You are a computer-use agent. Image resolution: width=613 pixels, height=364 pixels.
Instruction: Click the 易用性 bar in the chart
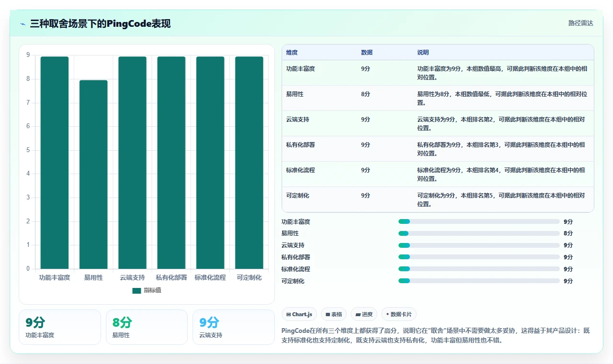93,175
